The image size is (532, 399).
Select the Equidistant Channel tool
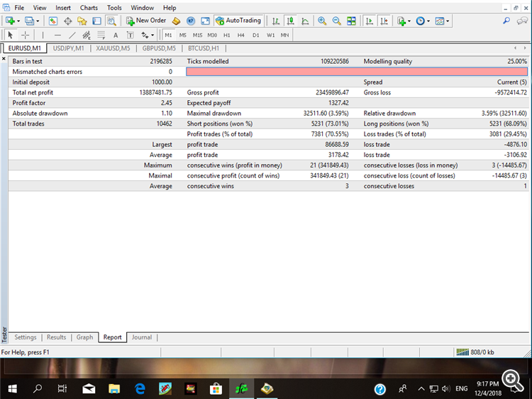tap(87, 35)
